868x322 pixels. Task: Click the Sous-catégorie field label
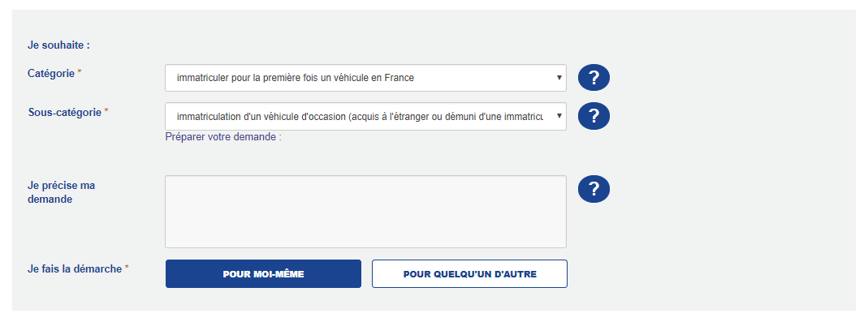click(65, 112)
